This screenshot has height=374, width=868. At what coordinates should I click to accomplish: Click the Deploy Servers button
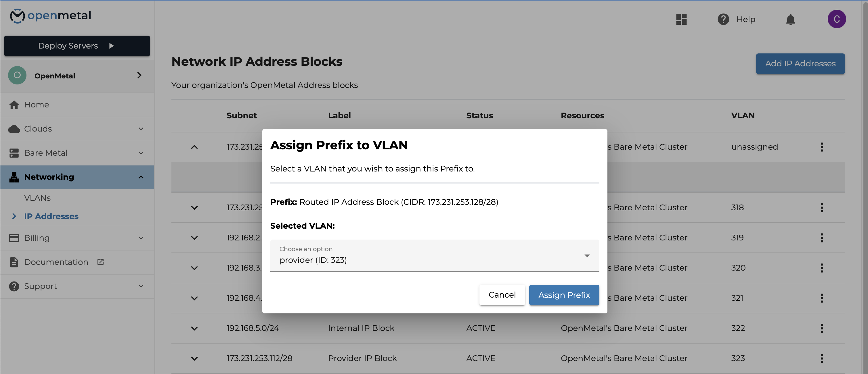(77, 46)
